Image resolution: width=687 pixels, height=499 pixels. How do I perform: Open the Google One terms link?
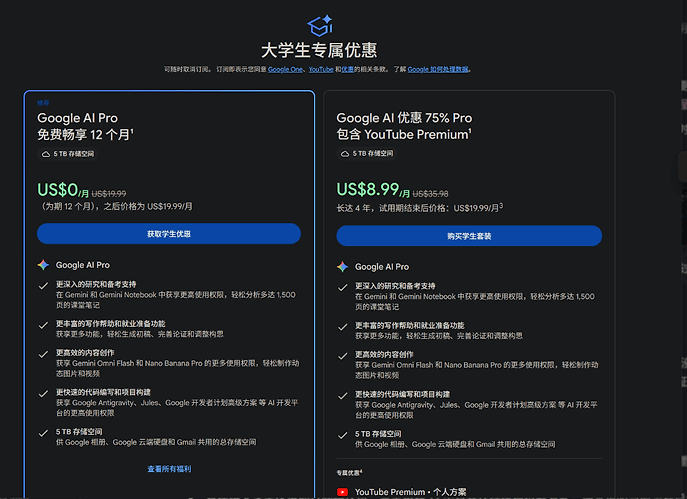tap(285, 69)
